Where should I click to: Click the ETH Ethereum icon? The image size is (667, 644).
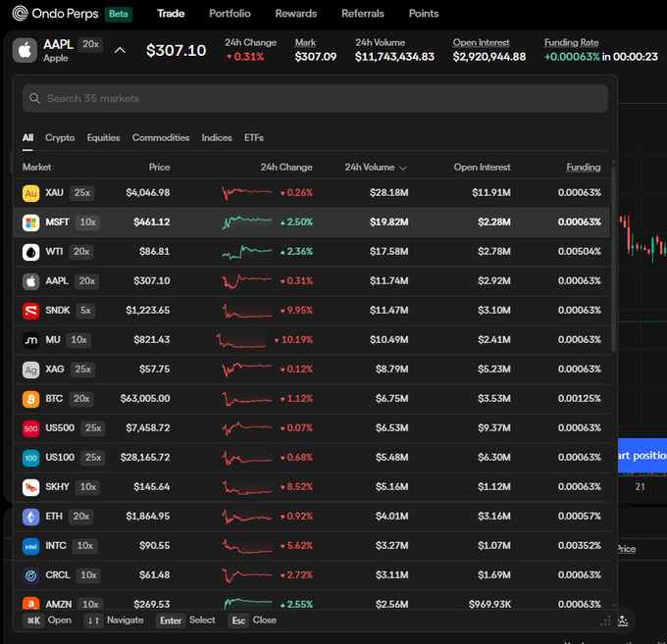coord(30,517)
